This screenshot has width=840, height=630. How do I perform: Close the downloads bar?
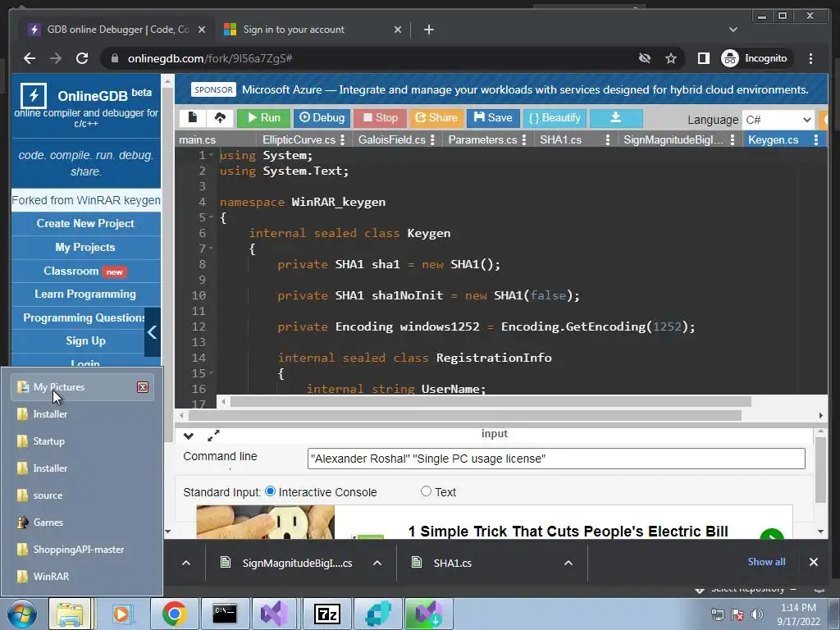814,562
